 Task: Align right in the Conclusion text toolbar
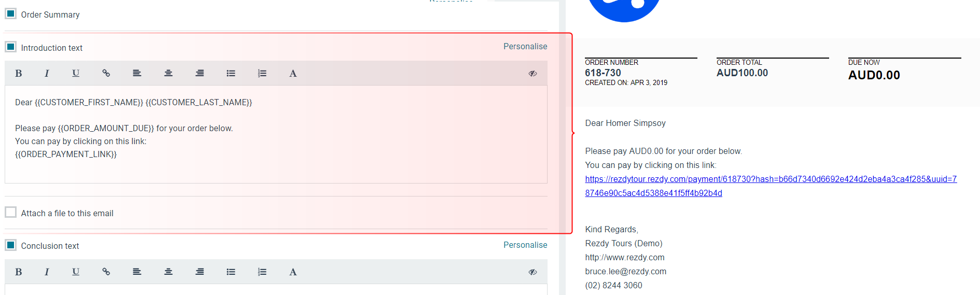tap(200, 272)
